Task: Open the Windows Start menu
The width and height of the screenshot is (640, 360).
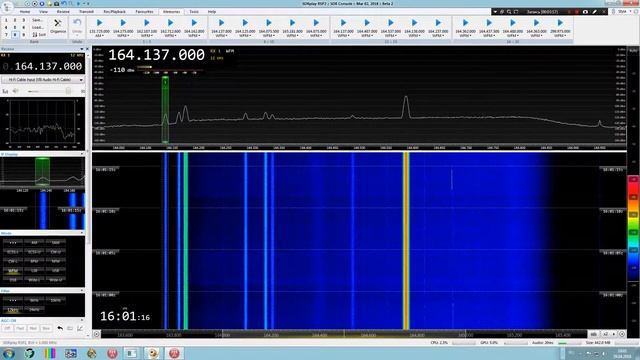Action: coord(8,353)
